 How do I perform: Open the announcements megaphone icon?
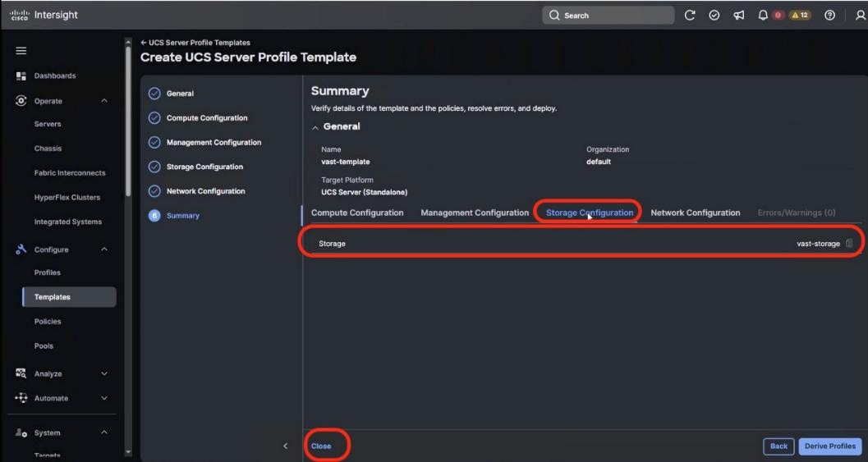738,16
